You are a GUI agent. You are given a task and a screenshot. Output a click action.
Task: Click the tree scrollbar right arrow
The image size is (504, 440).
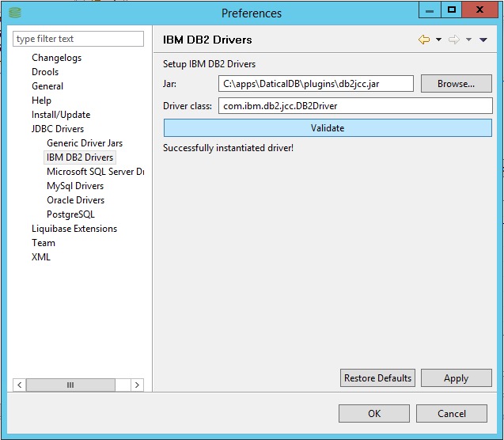[137, 385]
